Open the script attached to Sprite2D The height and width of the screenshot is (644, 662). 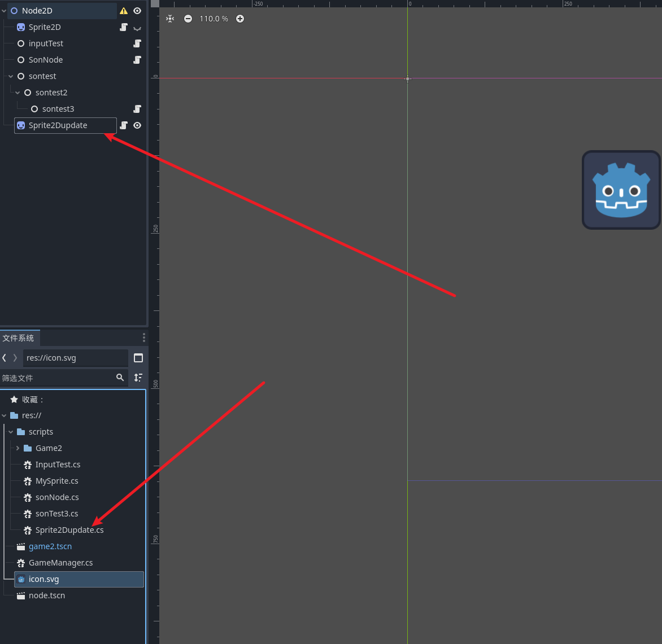123,28
